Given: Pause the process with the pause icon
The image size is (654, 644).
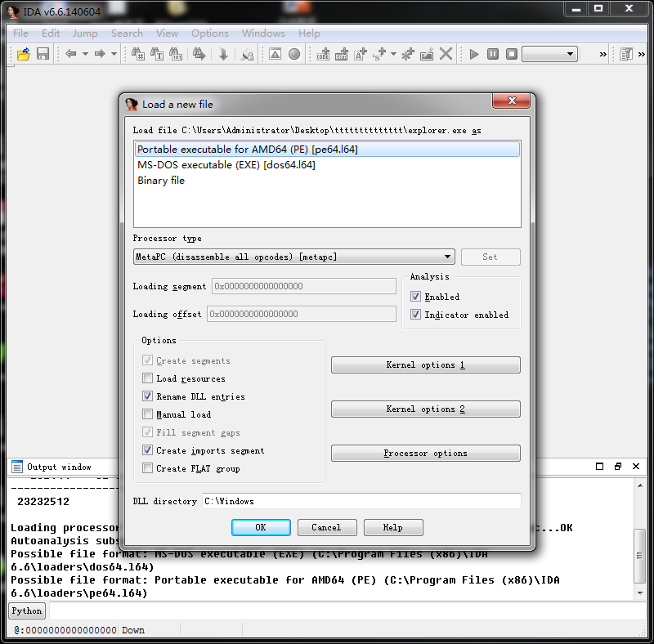Looking at the screenshot, I should pyautogui.click(x=493, y=54).
